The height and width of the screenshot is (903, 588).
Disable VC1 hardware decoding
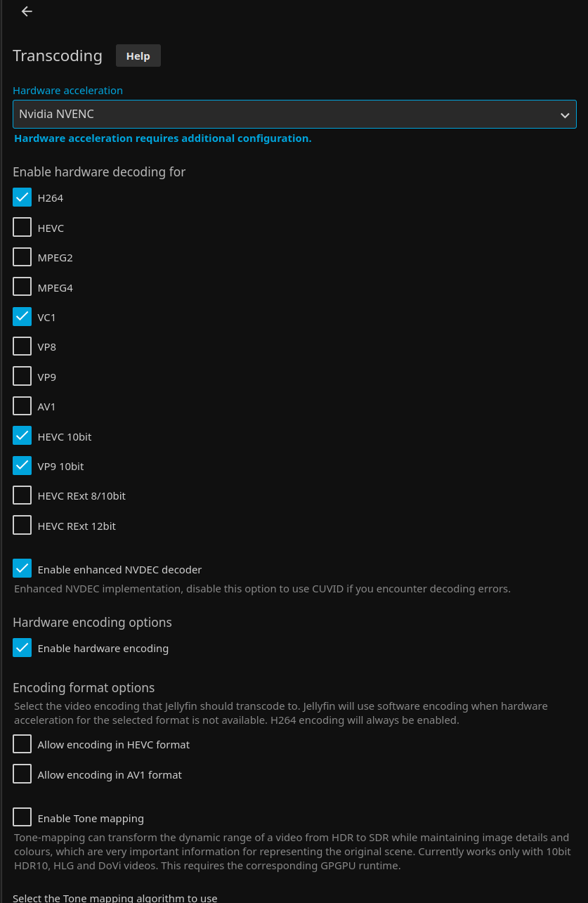point(22,317)
